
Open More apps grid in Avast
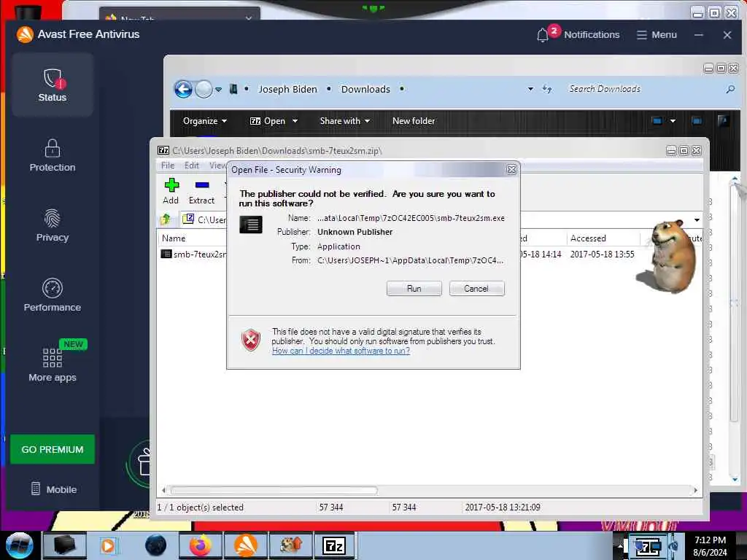click(x=53, y=365)
